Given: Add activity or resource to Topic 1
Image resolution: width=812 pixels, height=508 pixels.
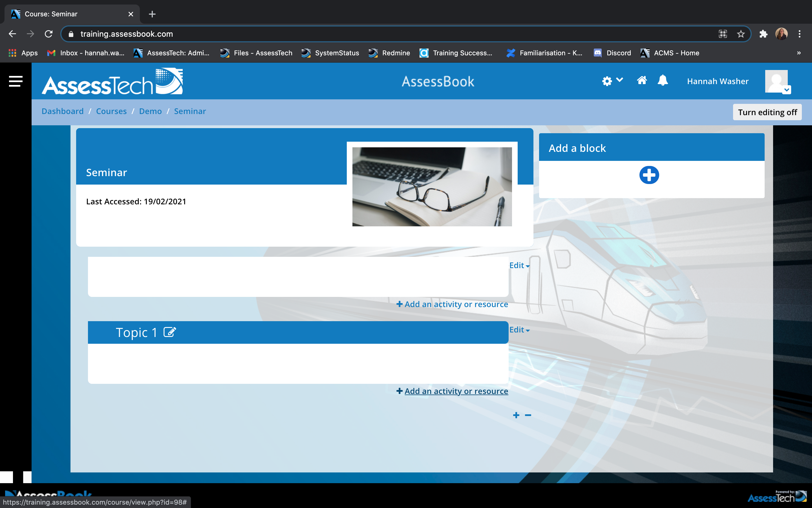Looking at the screenshot, I should tap(452, 391).
